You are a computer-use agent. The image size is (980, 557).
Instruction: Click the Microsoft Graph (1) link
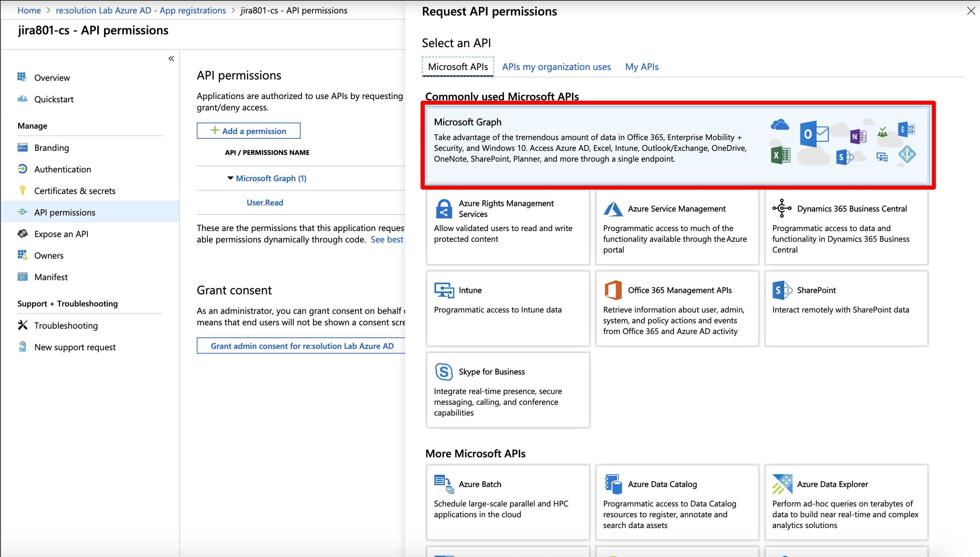[271, 178]
